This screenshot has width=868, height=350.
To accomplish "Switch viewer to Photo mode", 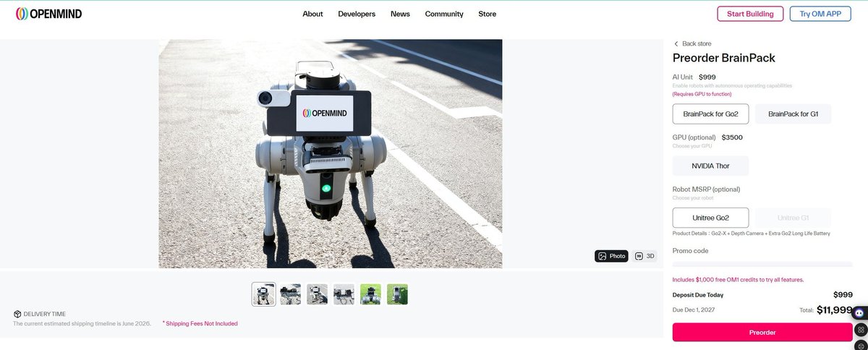I will click(x=611, y=256).
